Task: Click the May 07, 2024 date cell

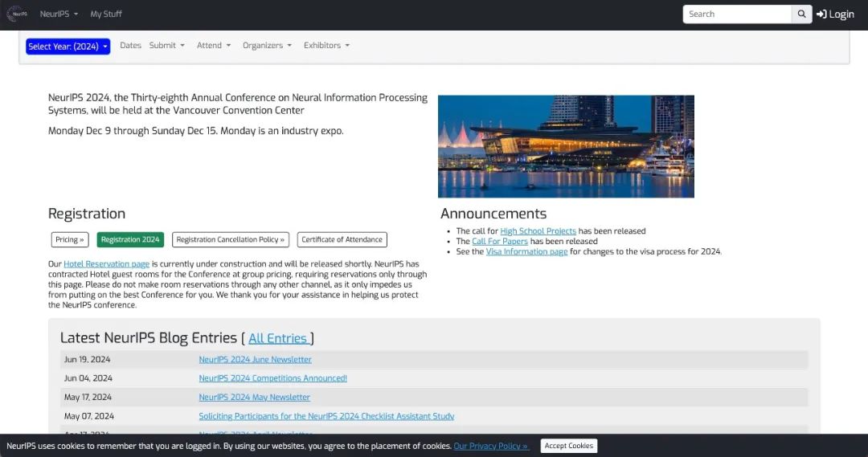Action: [88, 416]
